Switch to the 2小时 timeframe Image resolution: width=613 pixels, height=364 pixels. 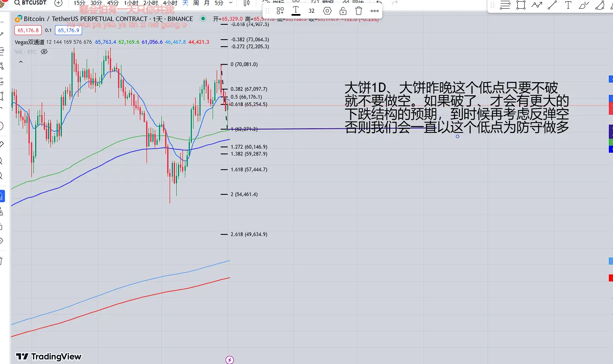pyautogui.click(x=151, y=3)
